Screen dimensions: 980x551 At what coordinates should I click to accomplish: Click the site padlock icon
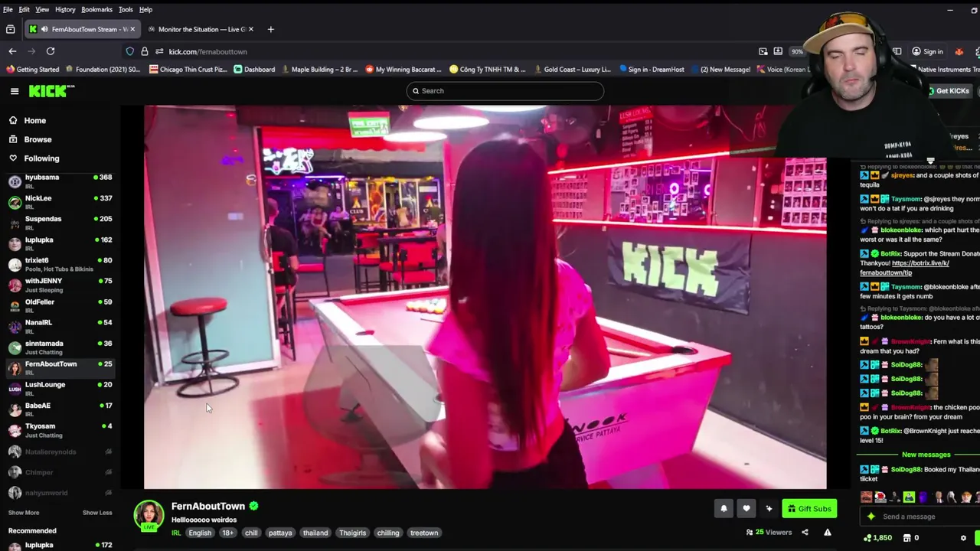point(145,51)
